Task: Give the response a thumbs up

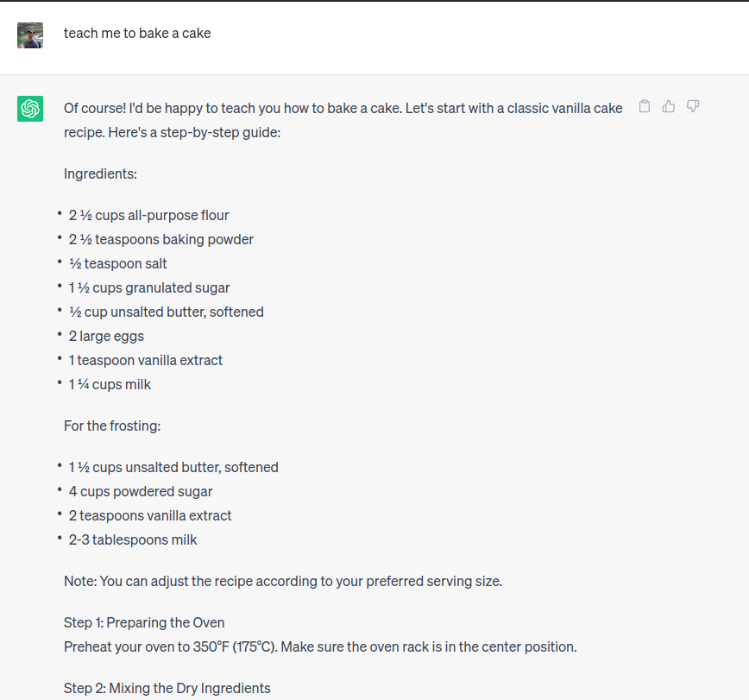Action: (669, 106)
